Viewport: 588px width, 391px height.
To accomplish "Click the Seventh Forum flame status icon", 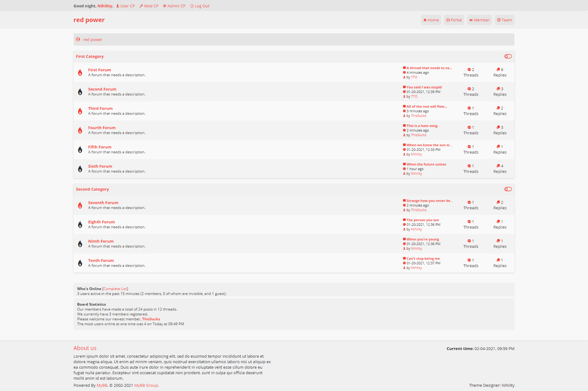I will tap(80, 205).
